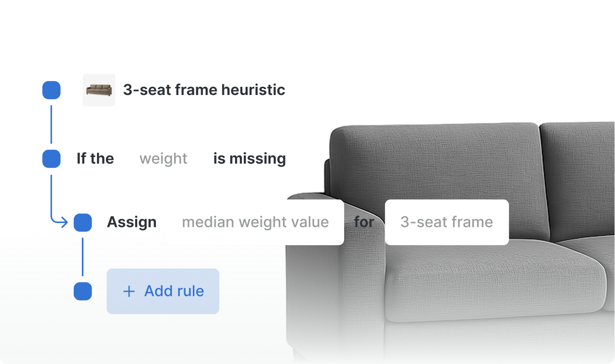
Task: Open the 3-seat frame category dropdown
Action: (x=447, y=222)
